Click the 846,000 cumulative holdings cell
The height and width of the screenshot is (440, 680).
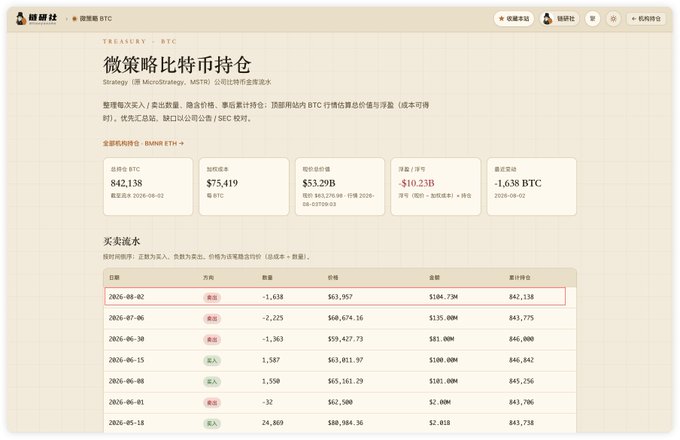(x=521, y=339)
